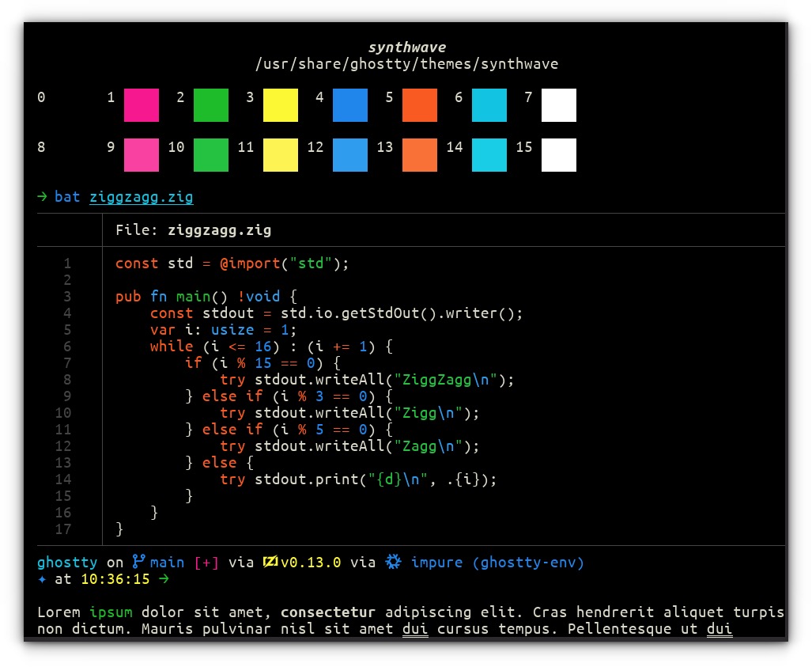The width and height of the screenshot is (812, 667).
Task: Click the light orange color 13 swatch
Action: [x=420, y=155]
